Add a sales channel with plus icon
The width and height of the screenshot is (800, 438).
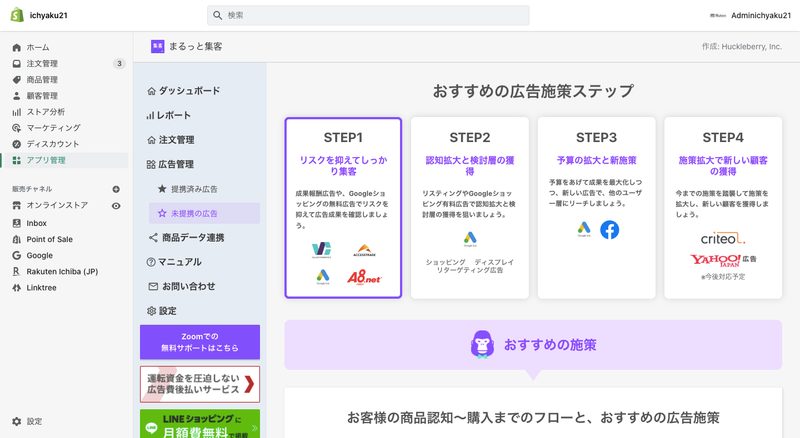pos(116,189)
